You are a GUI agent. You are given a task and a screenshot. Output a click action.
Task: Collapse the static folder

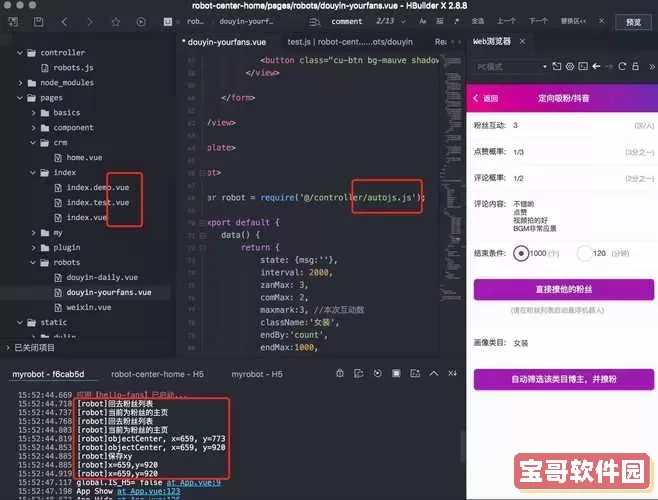click(x=20, y=322)
